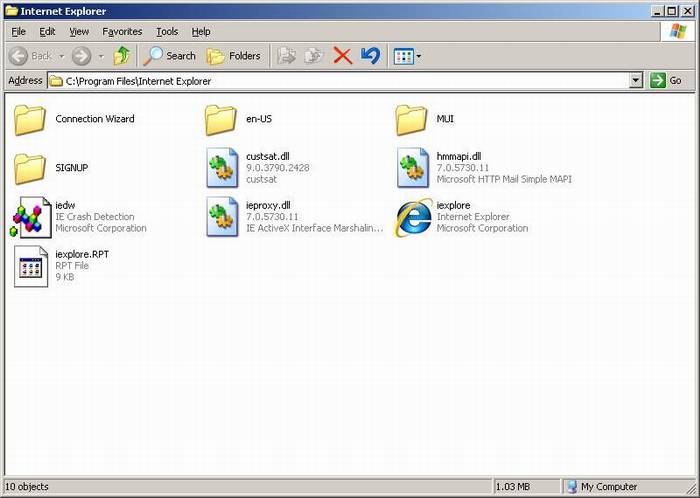Image resolution: width=700 pixels, height=498 pixels.
Task: Select the iexplore.RPT file icon
Action: pyautogui.click(x=31, y=266)
